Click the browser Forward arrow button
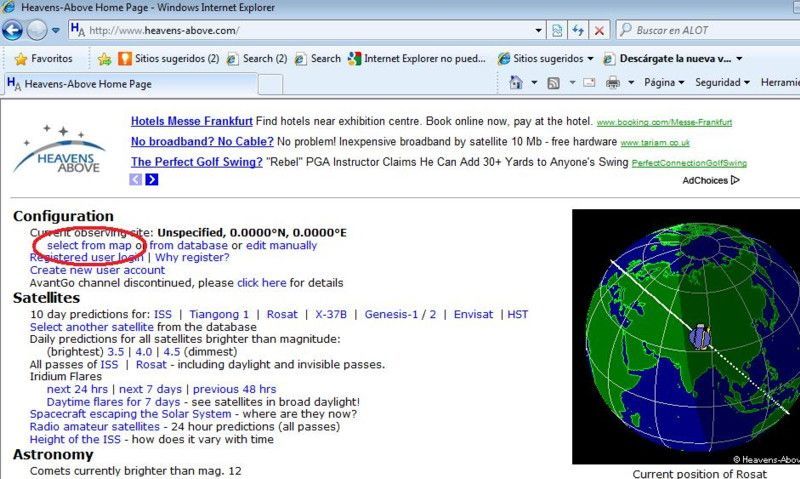The height and width of the screenshot is (479, 800). 37,31
